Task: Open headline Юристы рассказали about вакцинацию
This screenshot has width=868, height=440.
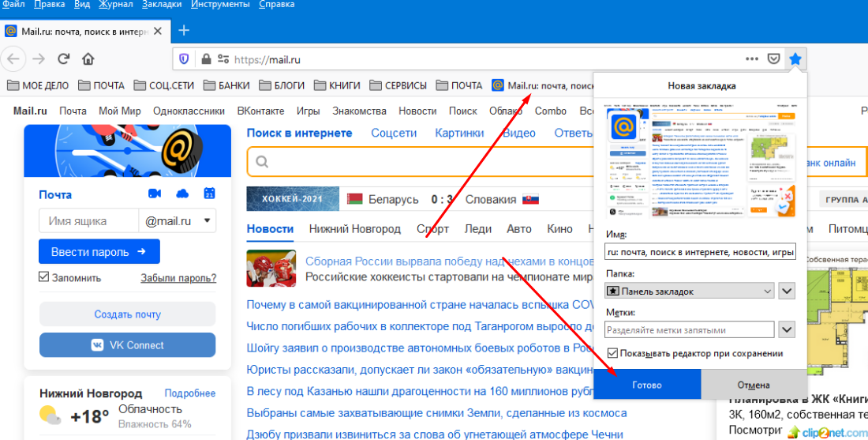Action: (x=420, y=369)
